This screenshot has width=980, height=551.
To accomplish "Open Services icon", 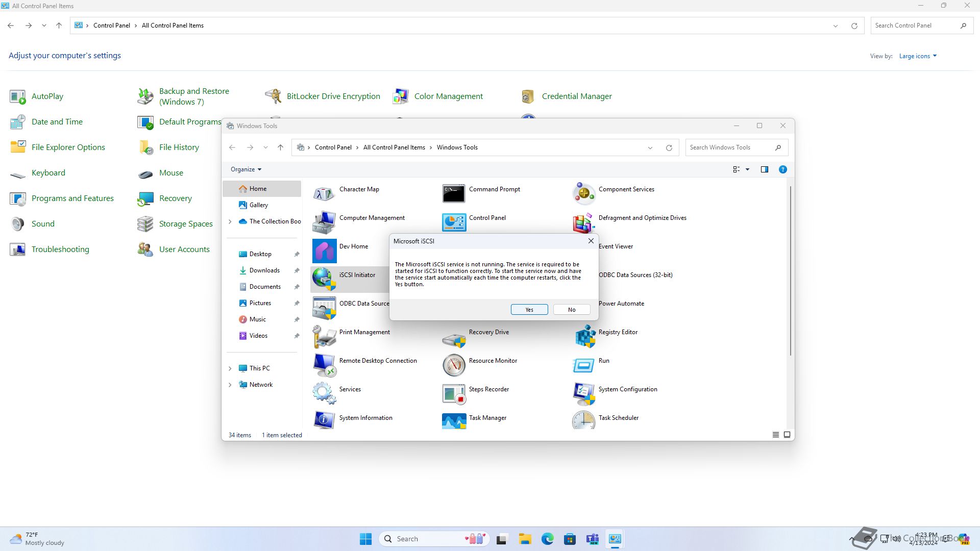I will [x=324, y=393].
